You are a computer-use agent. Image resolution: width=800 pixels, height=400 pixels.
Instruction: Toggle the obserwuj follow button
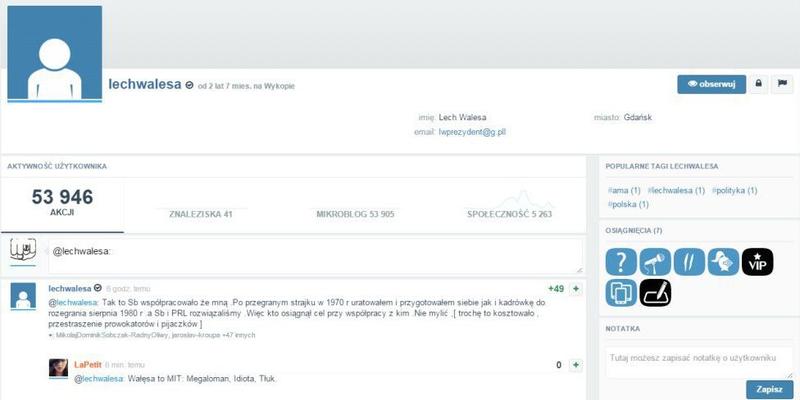tap(711, 84)
